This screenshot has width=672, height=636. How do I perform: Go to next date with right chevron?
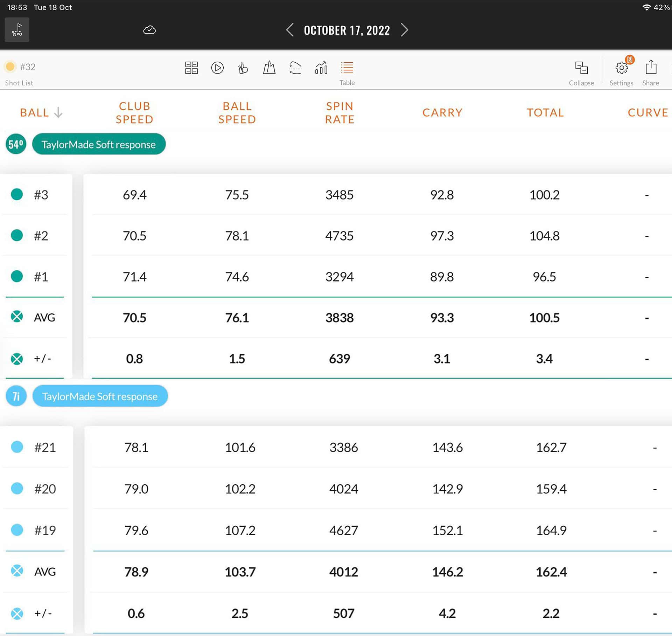point(404,30)
